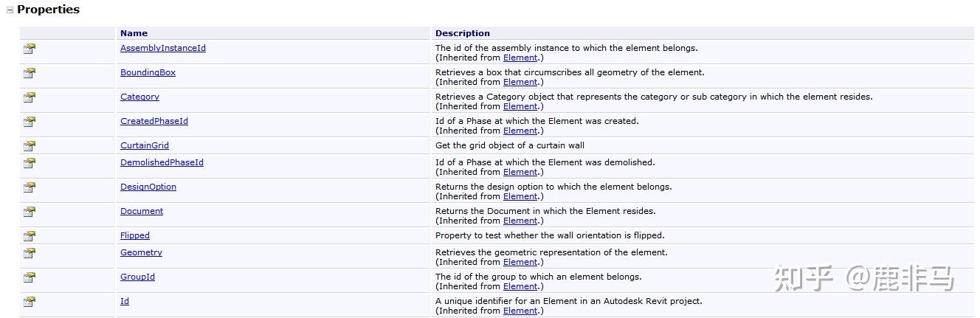The image size is (980, 318).
Task: Collapse the Properties section
Action: point(10,10)
